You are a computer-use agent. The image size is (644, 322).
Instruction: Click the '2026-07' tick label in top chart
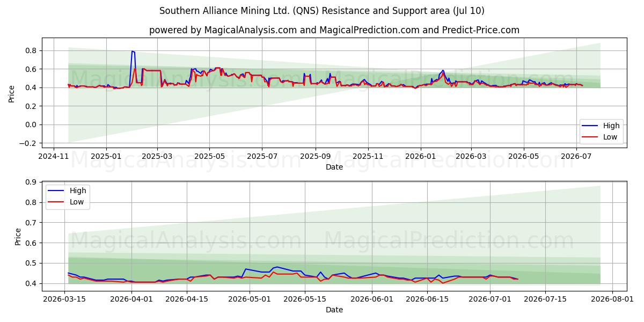[576, 156]
